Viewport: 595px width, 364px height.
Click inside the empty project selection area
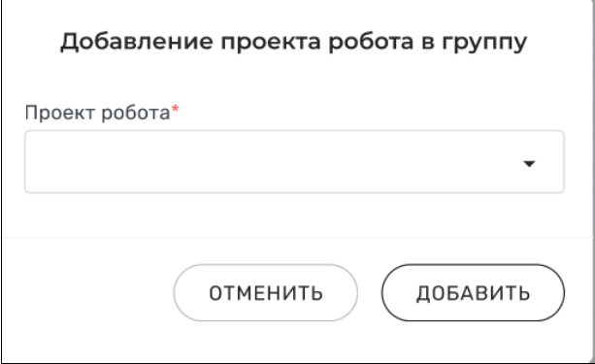[294, 162]
